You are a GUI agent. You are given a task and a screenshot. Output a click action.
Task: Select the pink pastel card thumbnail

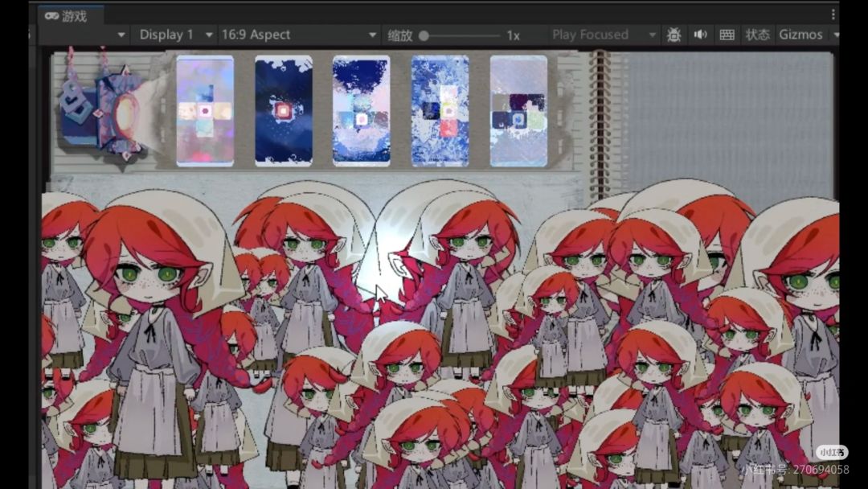click(x=206, y=111)
